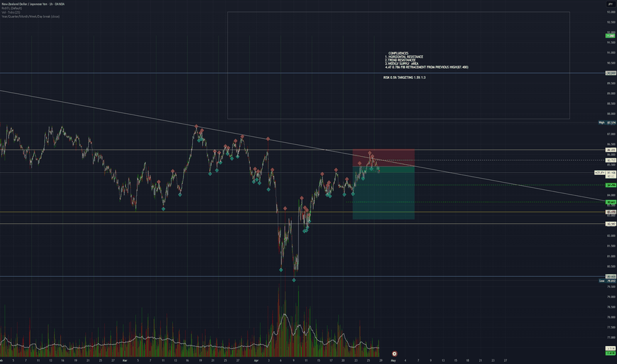Viewport: 617px width, 364px height.
Task: Select the large rectangle drawing's top border
Action: [x=399, y=12]
